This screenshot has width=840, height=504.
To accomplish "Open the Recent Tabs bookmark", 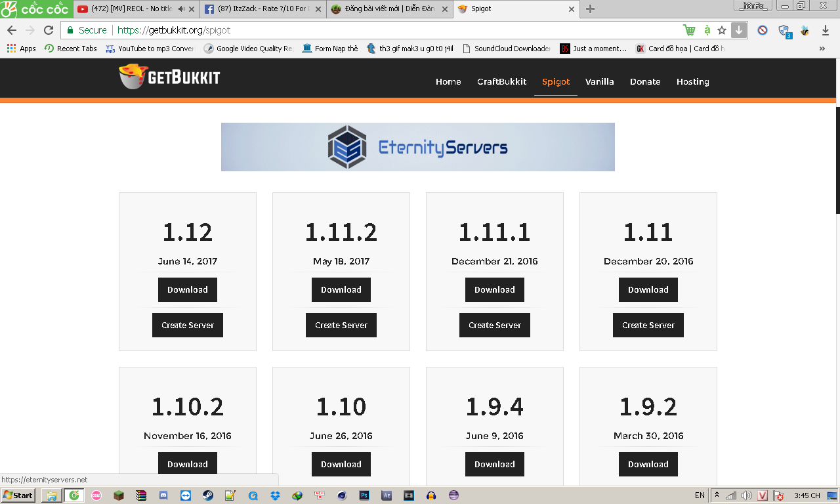I will point(70,49).
